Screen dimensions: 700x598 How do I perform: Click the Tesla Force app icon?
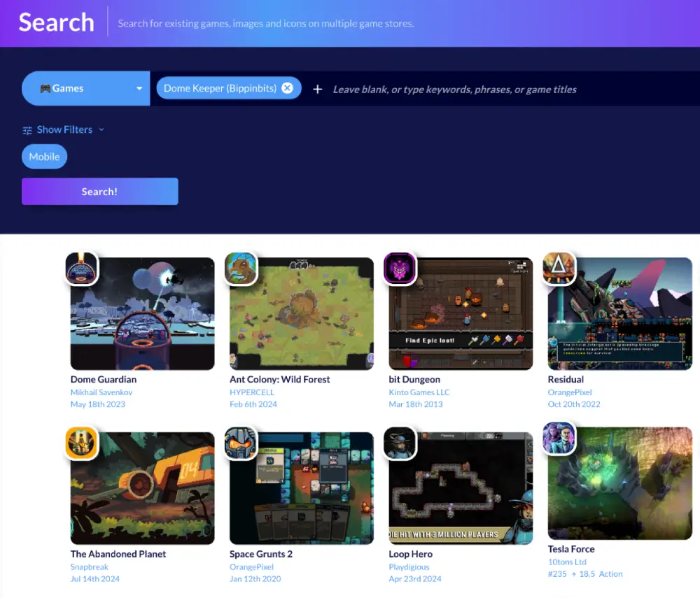click(559, 439)
